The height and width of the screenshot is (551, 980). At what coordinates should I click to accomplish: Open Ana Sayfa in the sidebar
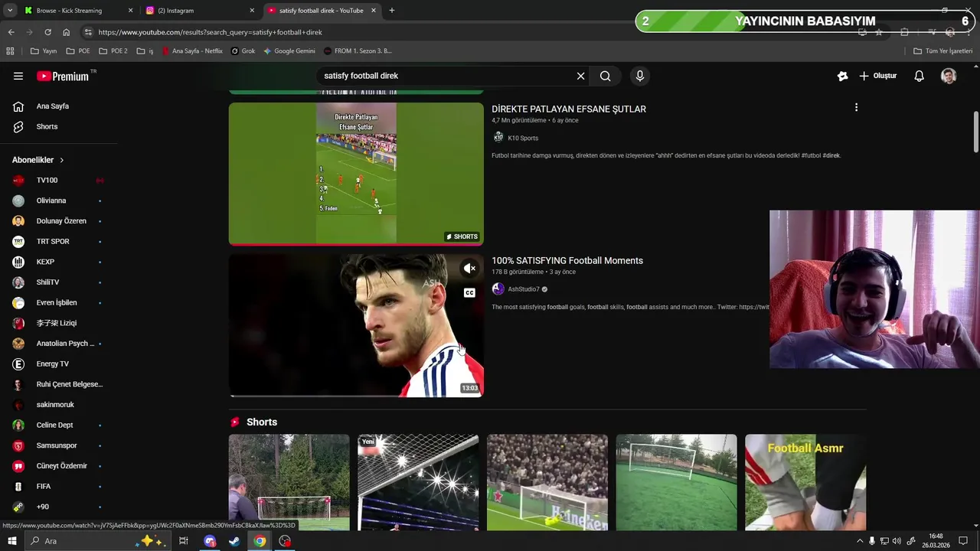pyautogui.click(x=53, y=106)
